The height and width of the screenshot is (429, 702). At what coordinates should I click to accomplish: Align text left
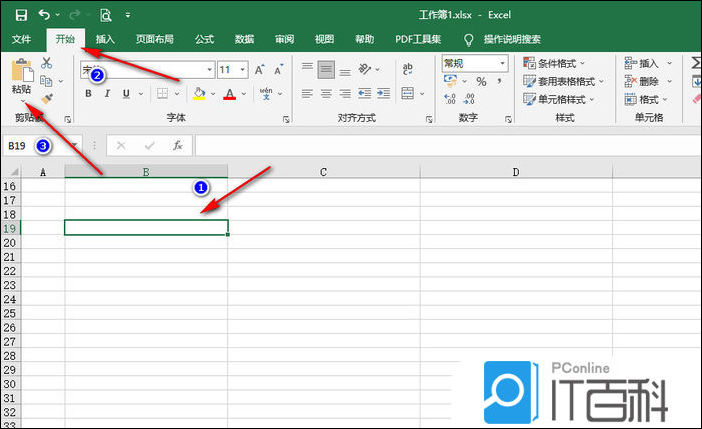307,94
